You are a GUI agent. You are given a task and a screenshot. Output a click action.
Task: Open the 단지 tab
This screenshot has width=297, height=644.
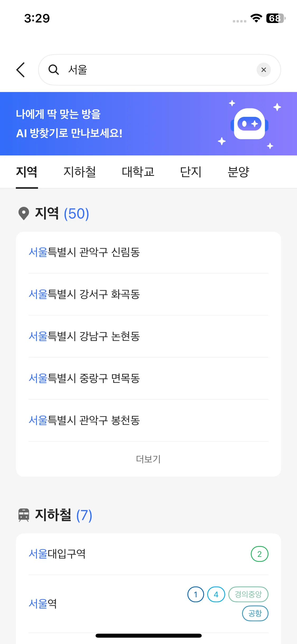point(191,172)
